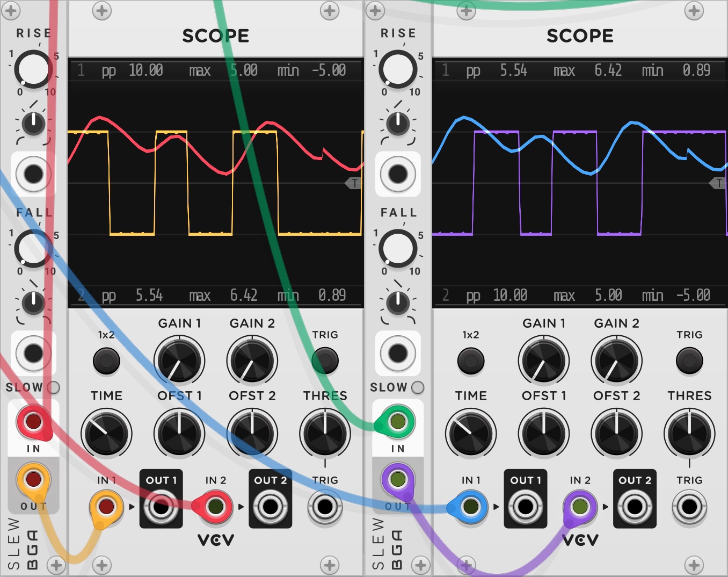The height and width of the screenshot is (577, 728).
Task: Click the green-cabled IN jack on the Slew module
Action: [x=397, y=422]
